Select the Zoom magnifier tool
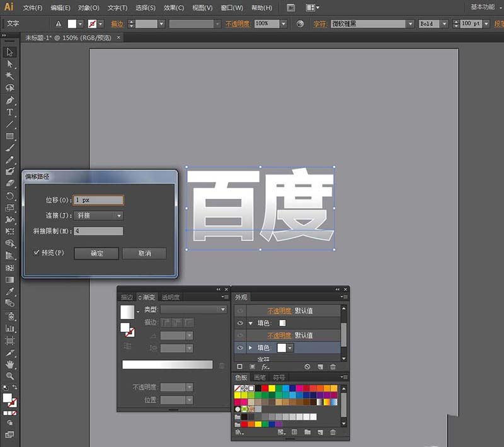504x447 pixels. 9,376
